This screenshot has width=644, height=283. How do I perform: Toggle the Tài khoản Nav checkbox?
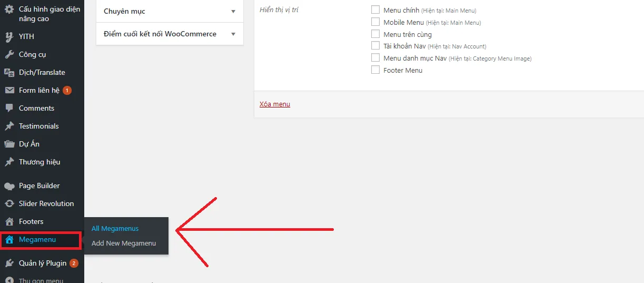(x=375, y=45)
